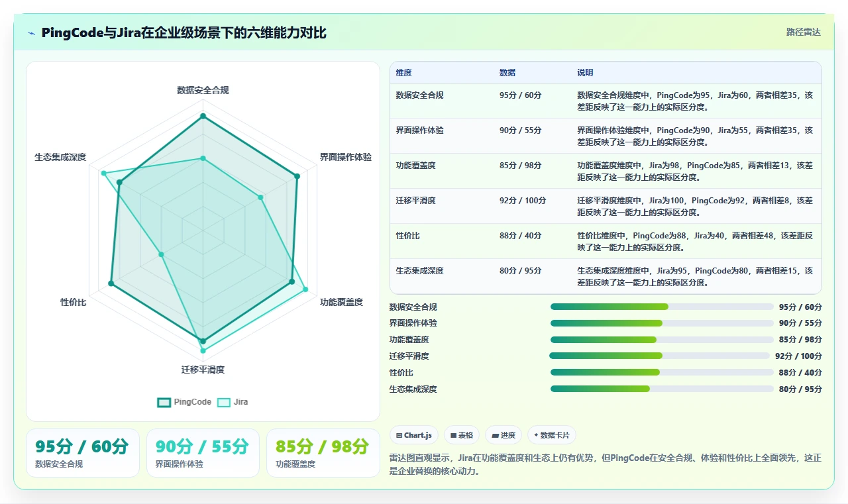The height and width of the screenshot is (504, 848).
Task: Open the 95分 / 60分 data card
Action: coord(83,453)
